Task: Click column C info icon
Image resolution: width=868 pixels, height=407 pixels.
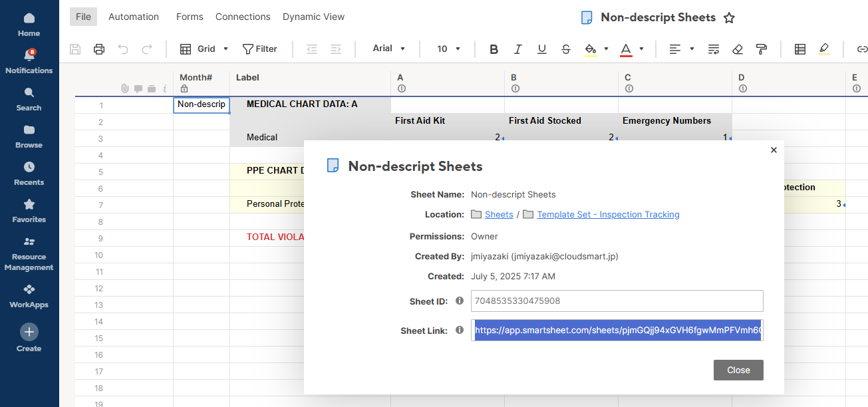Action: coord(629,88)
